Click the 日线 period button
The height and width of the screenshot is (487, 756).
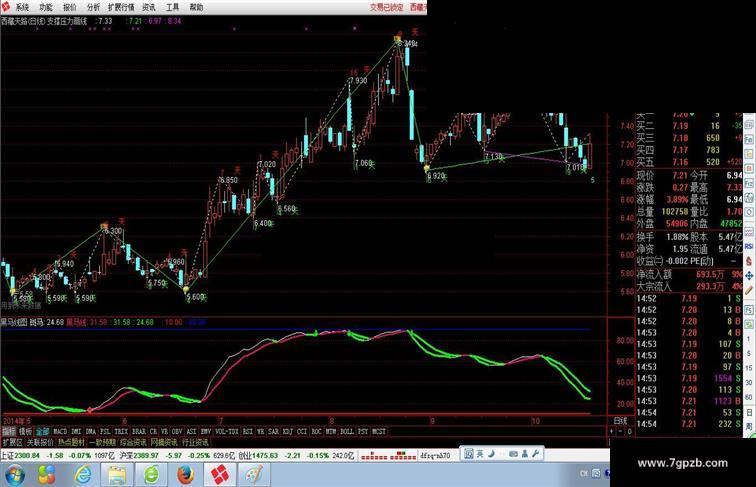pyautogui.click(x=621, y=421)
